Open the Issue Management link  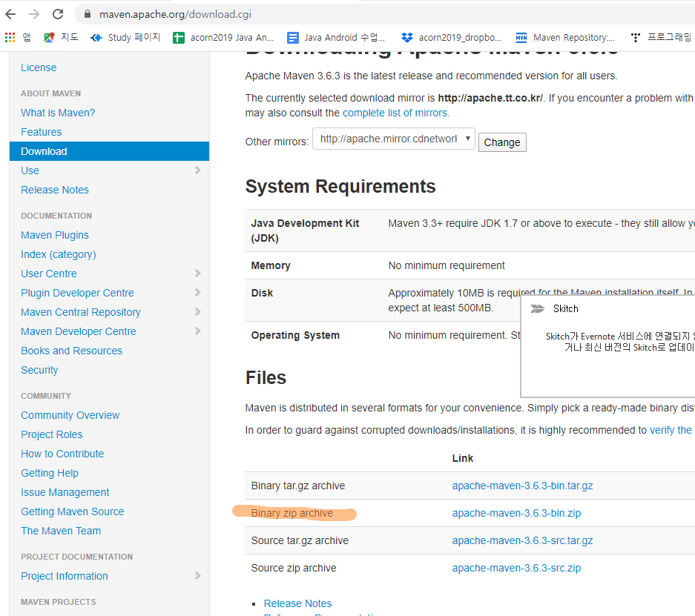click(x=65, y=492)
